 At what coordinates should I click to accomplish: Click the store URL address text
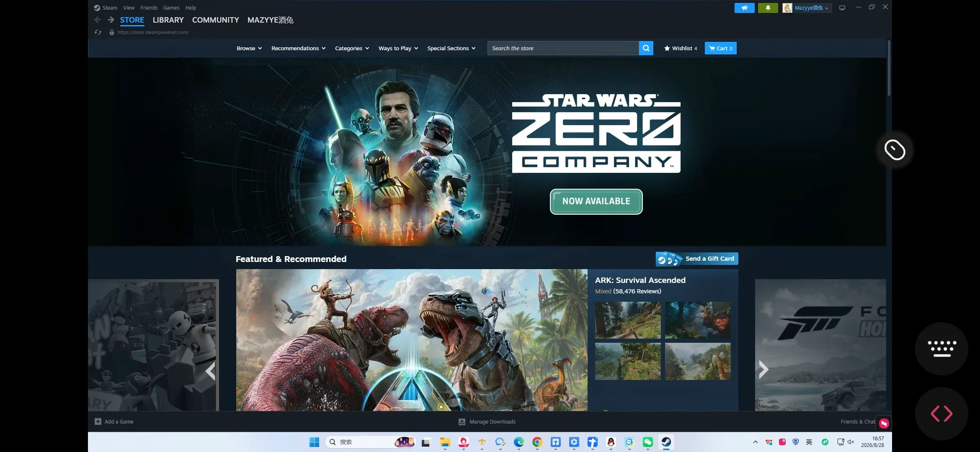tap(153, 32)
